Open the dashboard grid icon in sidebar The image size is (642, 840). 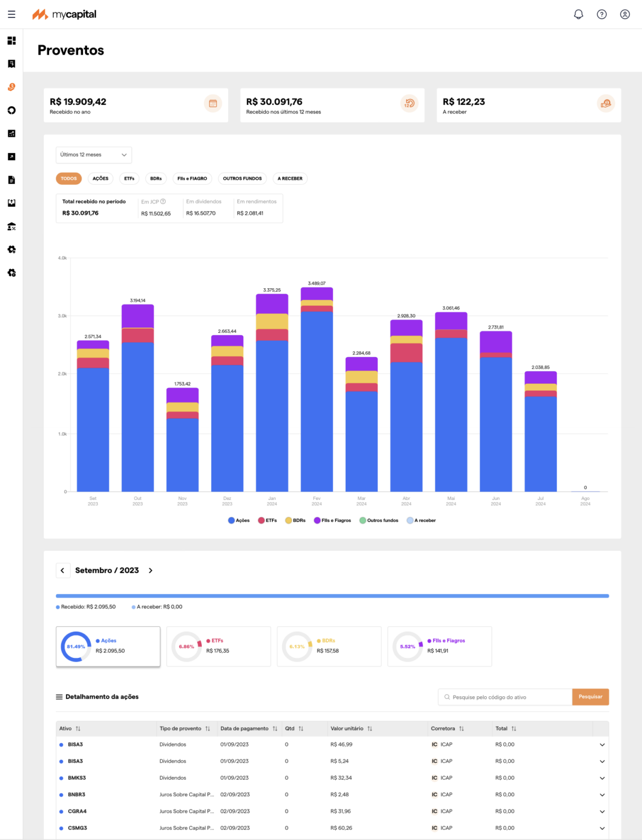coord(11,40)
